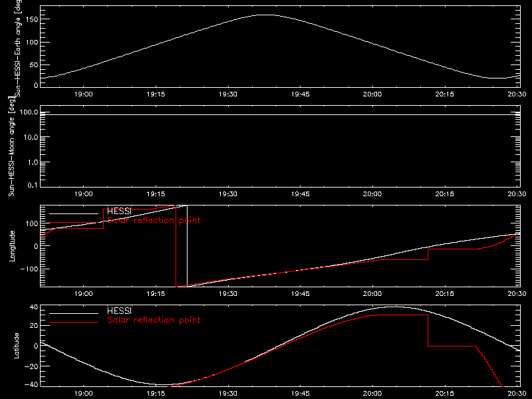The image size is (532, 399).
Task: Click '19:00' time label under Earth angle plot
Action: pos(84,94)
